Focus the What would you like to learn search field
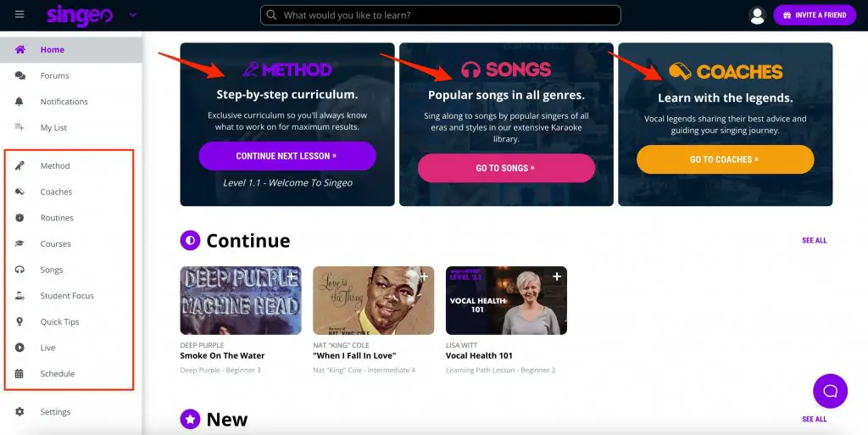 [x=441, y=15]
